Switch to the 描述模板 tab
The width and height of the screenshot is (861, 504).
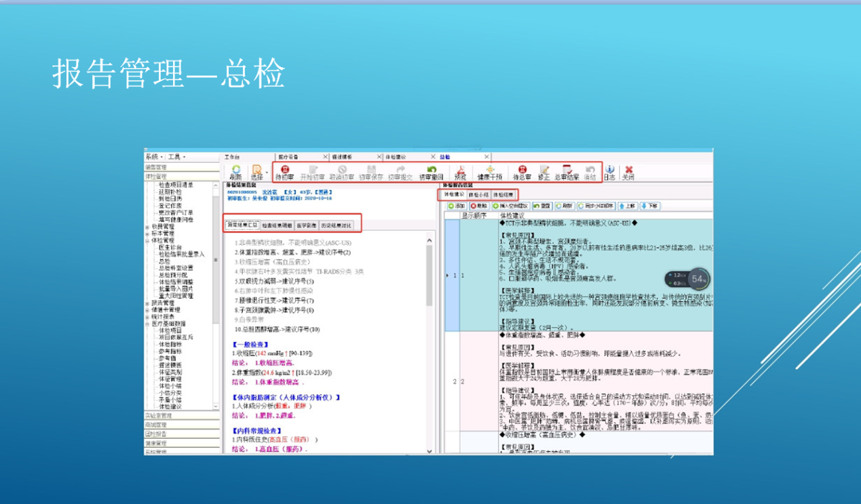pyautogui.click(x=342, y=157)
